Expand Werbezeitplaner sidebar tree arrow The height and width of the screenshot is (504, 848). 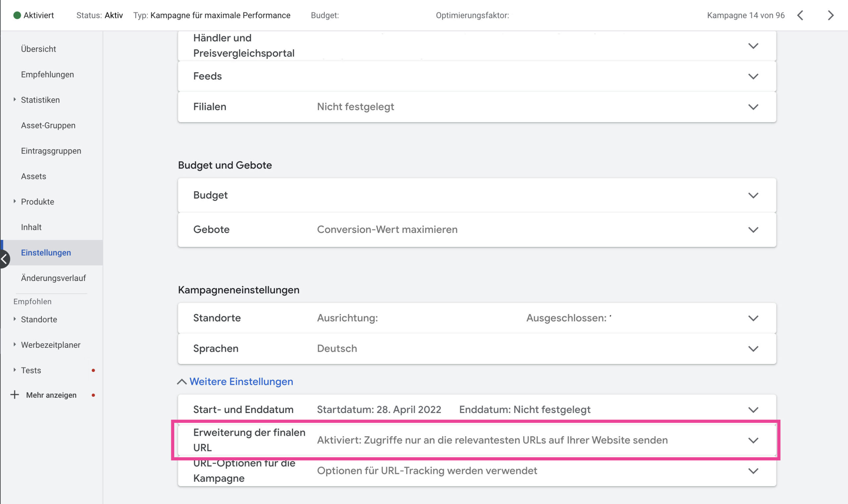pyautogui.click(x=15, y=344)
